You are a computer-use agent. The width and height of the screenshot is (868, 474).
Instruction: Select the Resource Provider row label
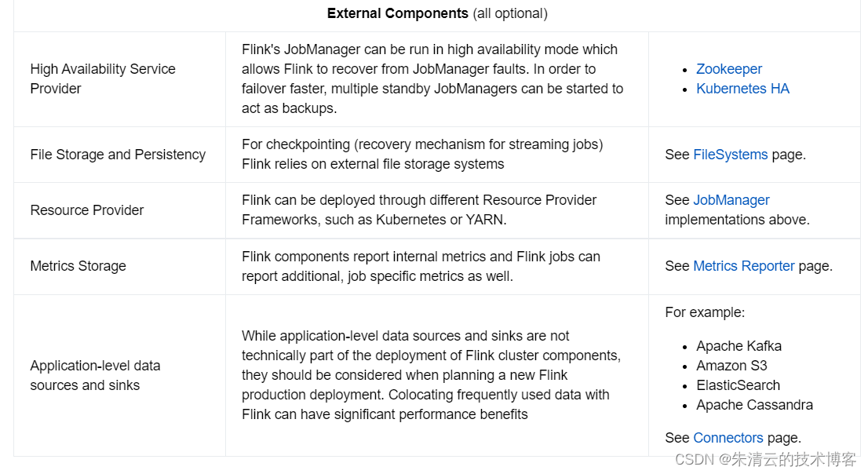tap(87, 210)
